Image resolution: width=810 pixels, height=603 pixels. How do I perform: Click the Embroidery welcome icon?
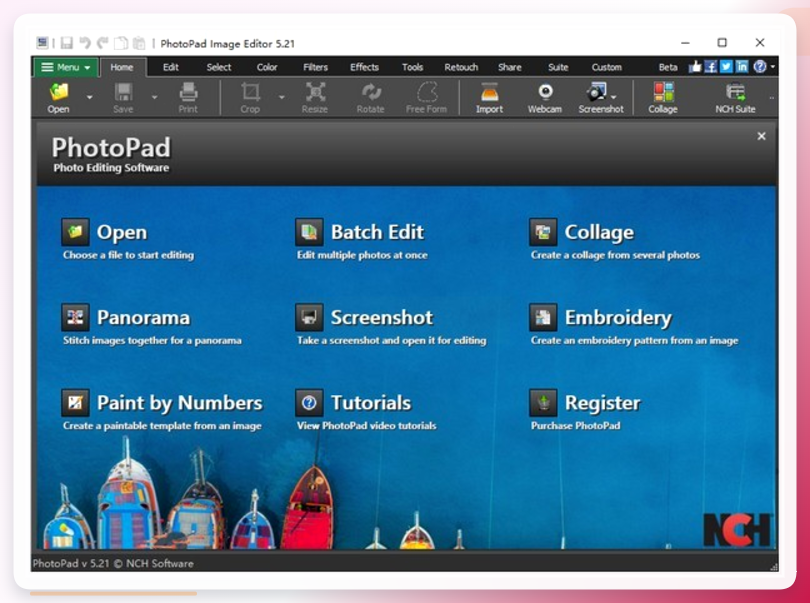(543, 317)
